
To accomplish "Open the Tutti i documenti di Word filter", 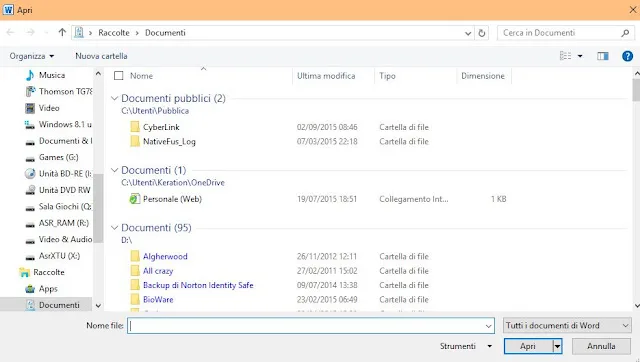I will 567,325.
